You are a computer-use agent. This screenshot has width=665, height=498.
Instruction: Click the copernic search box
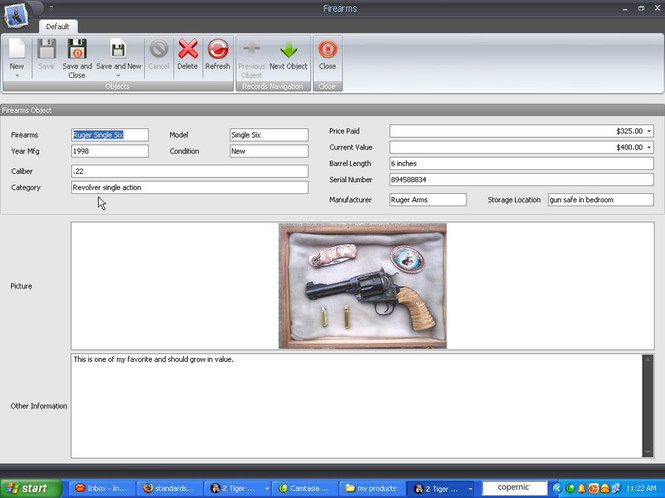click(x=514, y=488)
